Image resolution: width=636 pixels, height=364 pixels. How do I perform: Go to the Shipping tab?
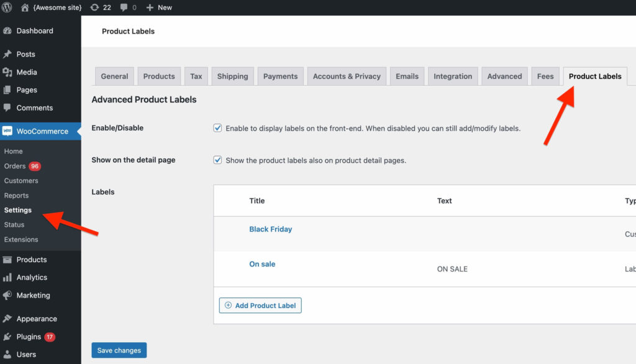[x=232, y=76]
